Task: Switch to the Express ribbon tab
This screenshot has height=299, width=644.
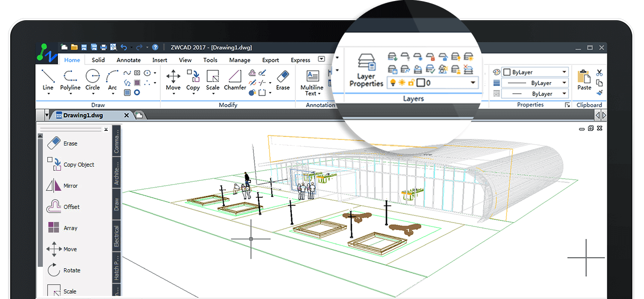Action: coord(301,60)
